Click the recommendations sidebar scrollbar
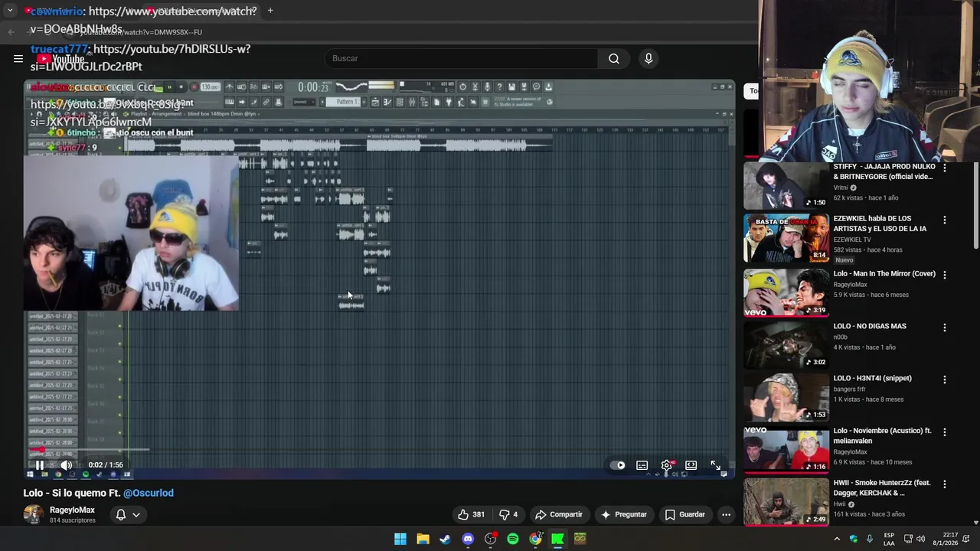Image resolution: width=980 pixels, height=551 pixels. [976, 207]
